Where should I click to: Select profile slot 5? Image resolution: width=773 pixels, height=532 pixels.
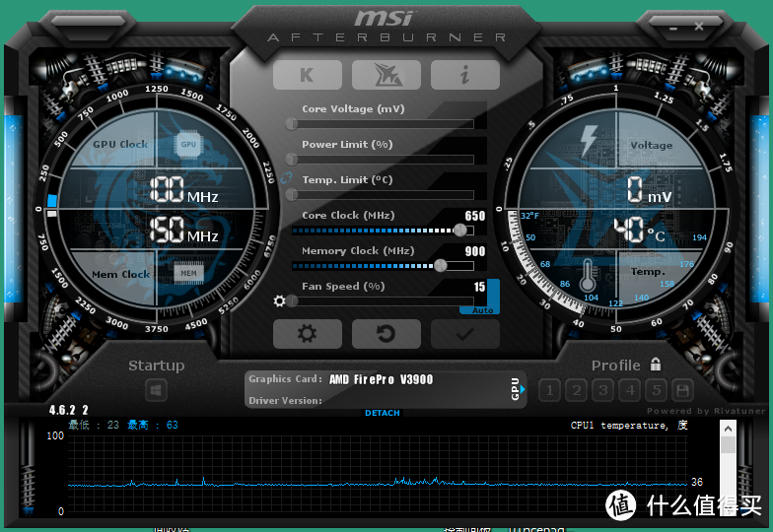(657, 391)
